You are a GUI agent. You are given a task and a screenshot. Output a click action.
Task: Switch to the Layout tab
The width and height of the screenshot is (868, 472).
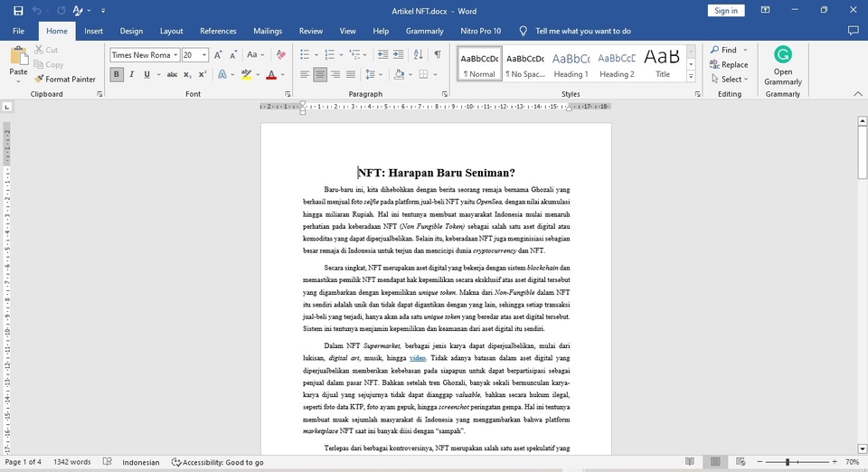pos(172,31)
